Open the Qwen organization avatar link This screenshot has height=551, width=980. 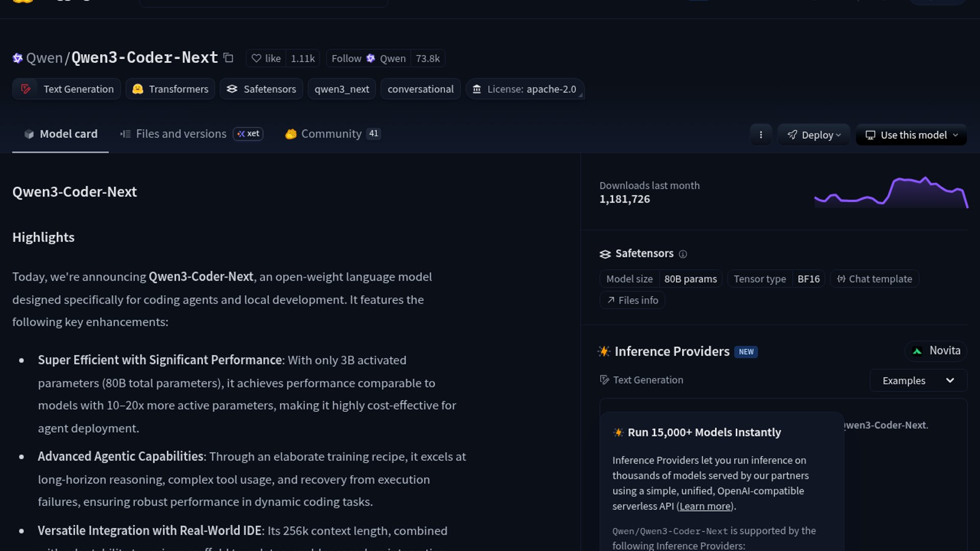[18, 58]
